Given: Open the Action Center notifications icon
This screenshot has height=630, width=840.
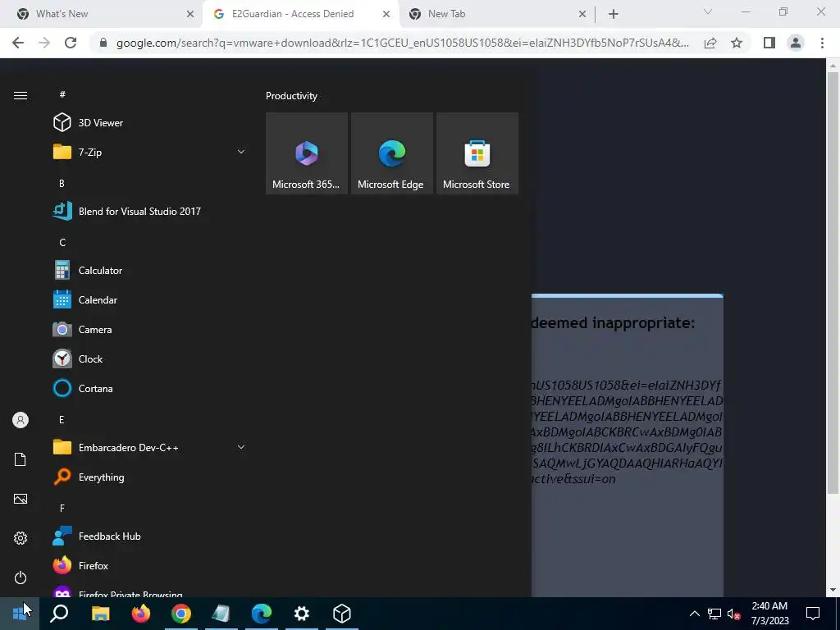Looking at the screenshot, I should tap(813, 614).
